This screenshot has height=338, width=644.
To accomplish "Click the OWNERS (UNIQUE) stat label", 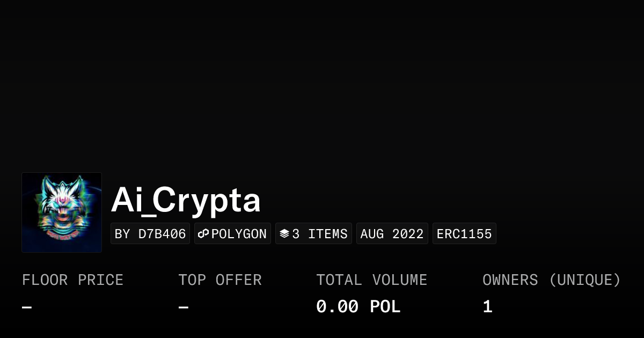I will [552, 280].
